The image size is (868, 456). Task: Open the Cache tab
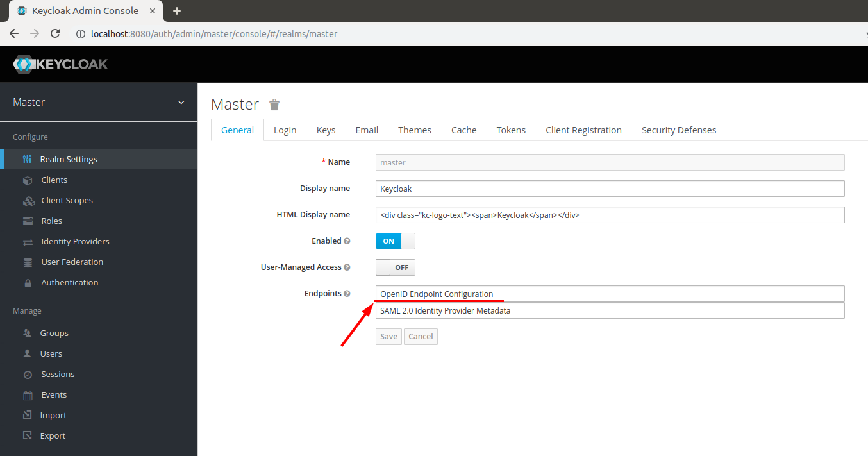tap(463, 130)
